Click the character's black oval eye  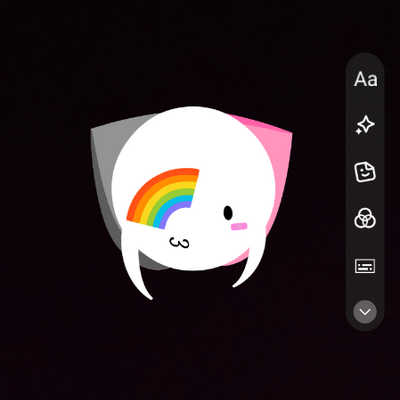[228, 213]
